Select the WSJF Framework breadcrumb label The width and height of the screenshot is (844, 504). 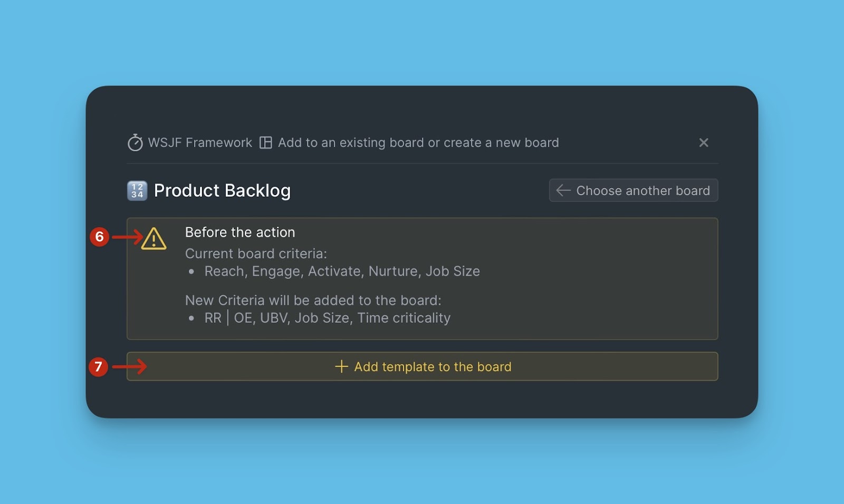(x=200, y=143)
